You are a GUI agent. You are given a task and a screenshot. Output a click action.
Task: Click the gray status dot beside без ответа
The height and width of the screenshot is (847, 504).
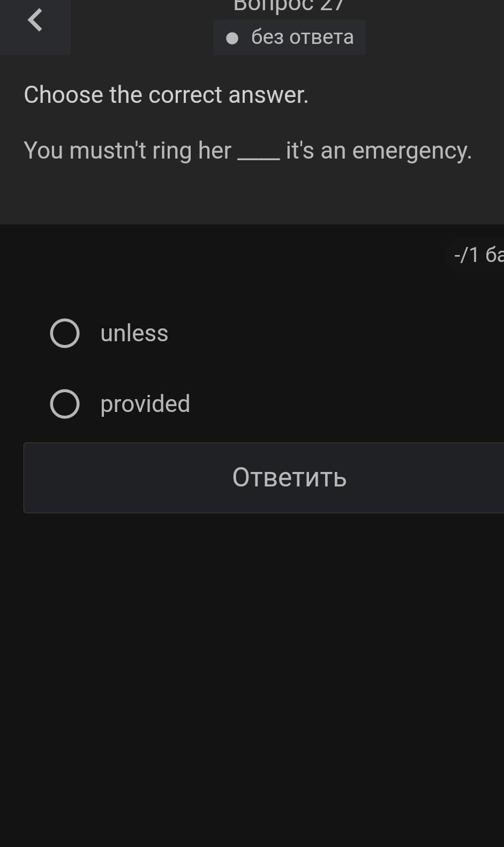(232, 38)
